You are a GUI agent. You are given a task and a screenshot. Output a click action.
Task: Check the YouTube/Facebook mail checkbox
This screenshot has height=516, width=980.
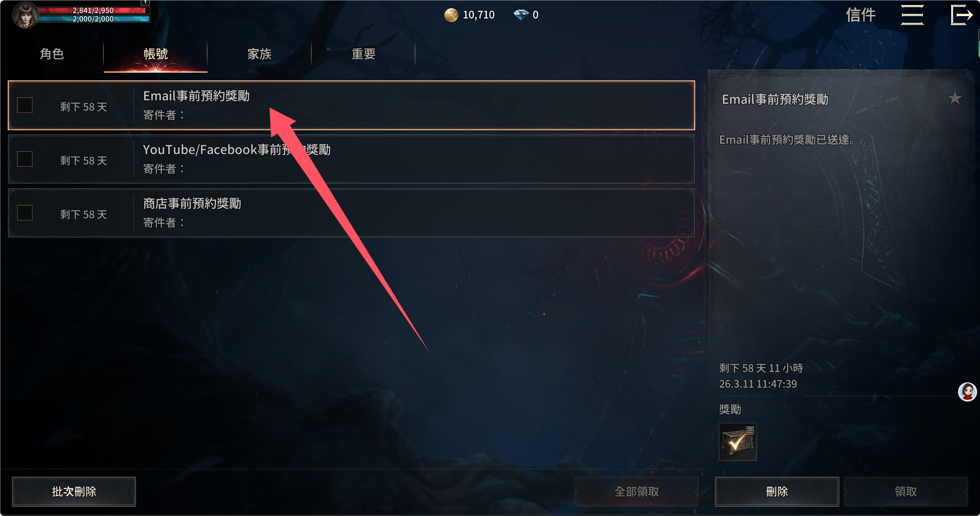point(25,159)
